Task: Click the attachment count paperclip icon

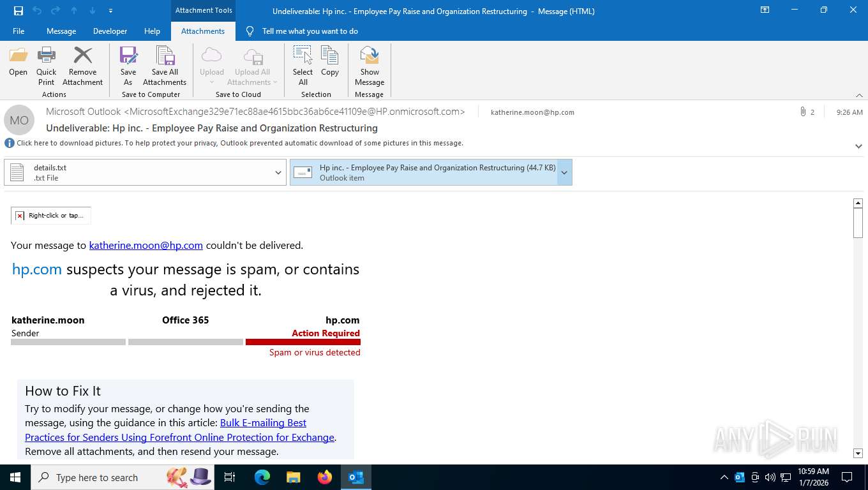Action: [803, 112]
